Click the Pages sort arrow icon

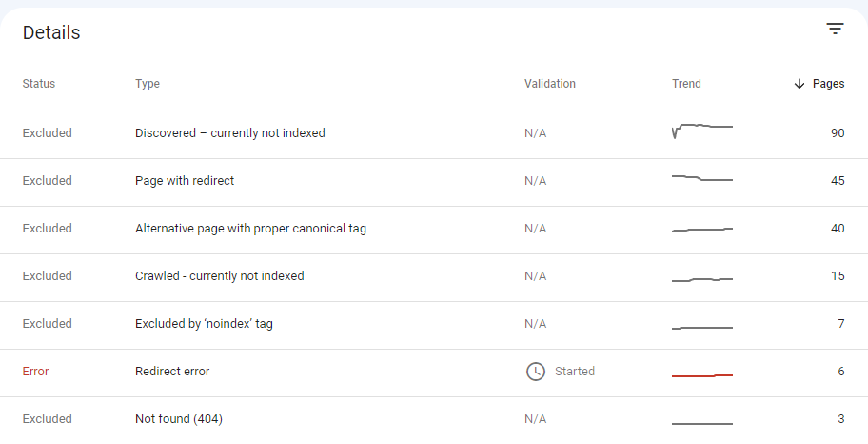pos(799,84)
